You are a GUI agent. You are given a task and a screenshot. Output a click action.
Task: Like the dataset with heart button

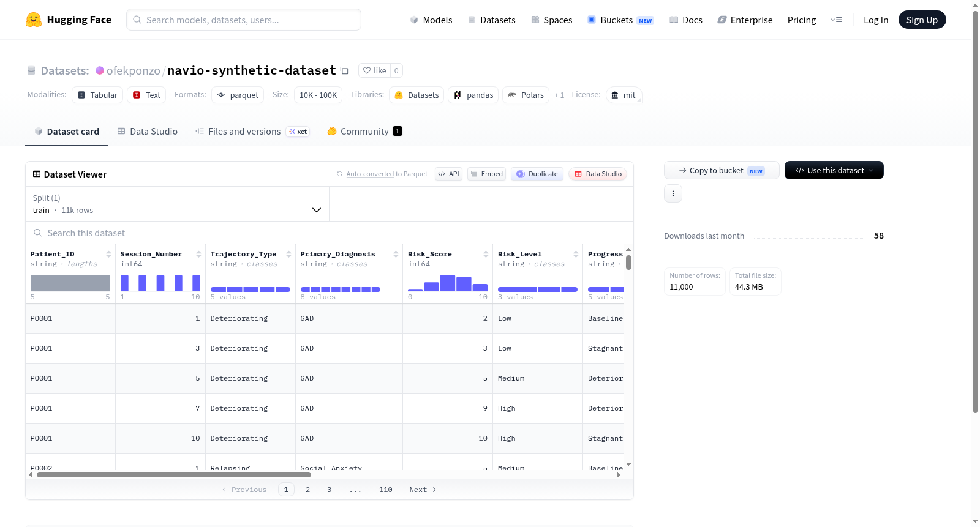(374, 71)
